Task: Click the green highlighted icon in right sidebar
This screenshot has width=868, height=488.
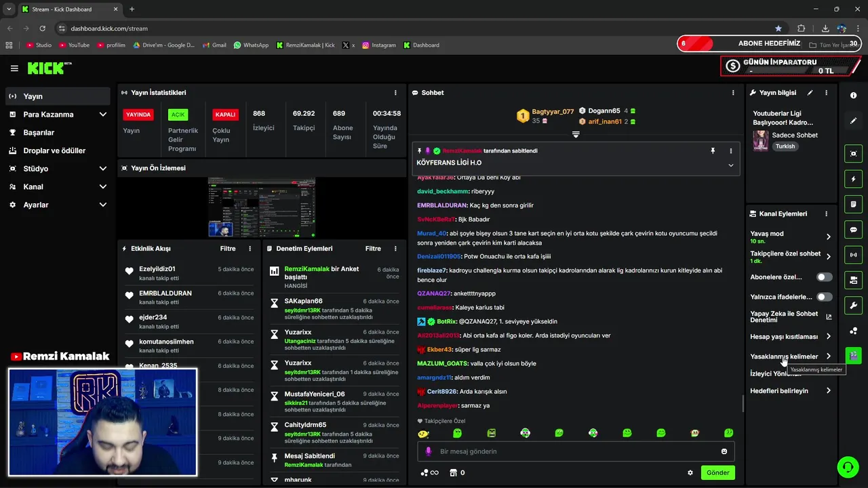Action: click(853, 355)
